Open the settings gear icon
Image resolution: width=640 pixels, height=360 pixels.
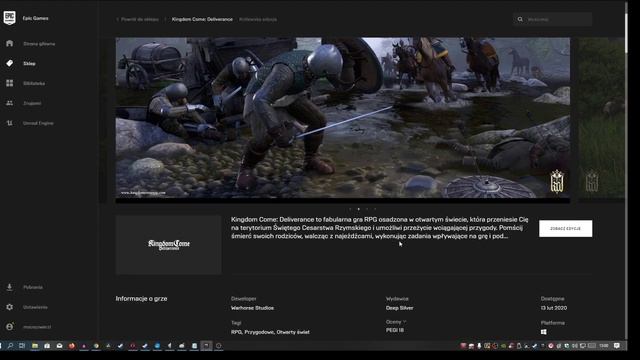(x=9, y=307)
